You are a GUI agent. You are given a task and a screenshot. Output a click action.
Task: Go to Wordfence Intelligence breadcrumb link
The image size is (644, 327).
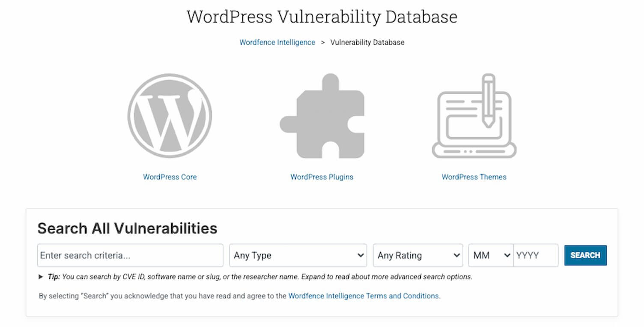[277, 42]
